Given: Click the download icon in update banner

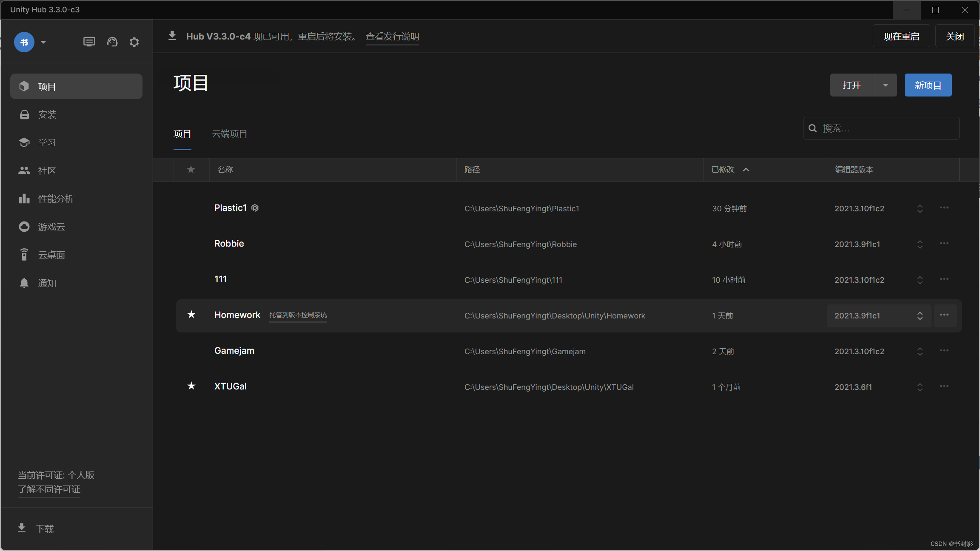Looking at the screenshot, I should (x=172, y=36).
